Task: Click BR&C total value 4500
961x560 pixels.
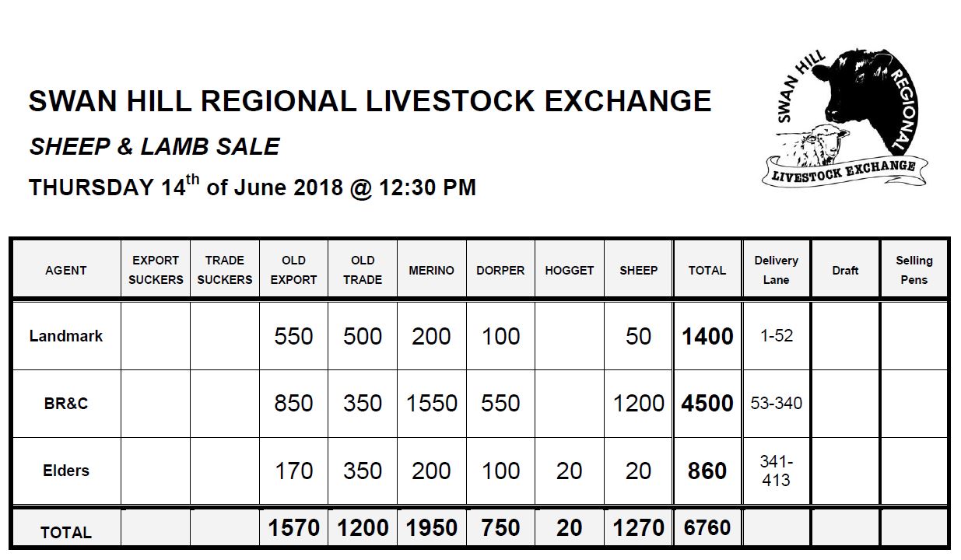Action: (x=707, y=404)
